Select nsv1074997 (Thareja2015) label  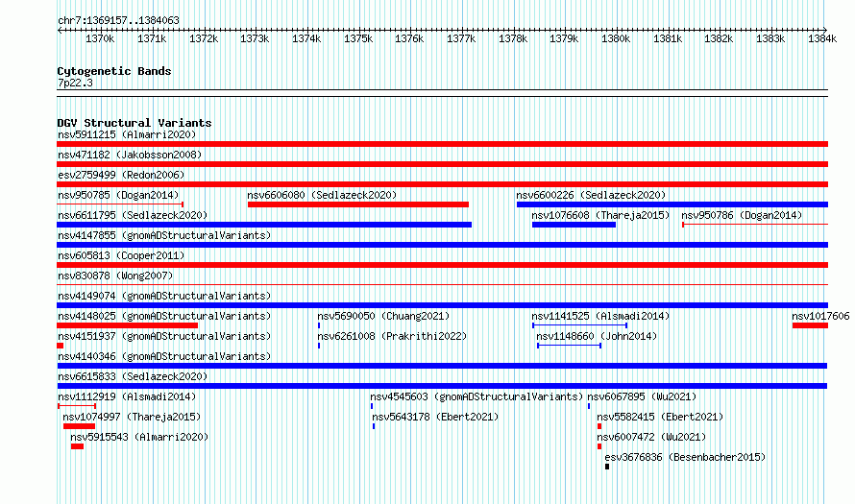click(x=132, y=417)
